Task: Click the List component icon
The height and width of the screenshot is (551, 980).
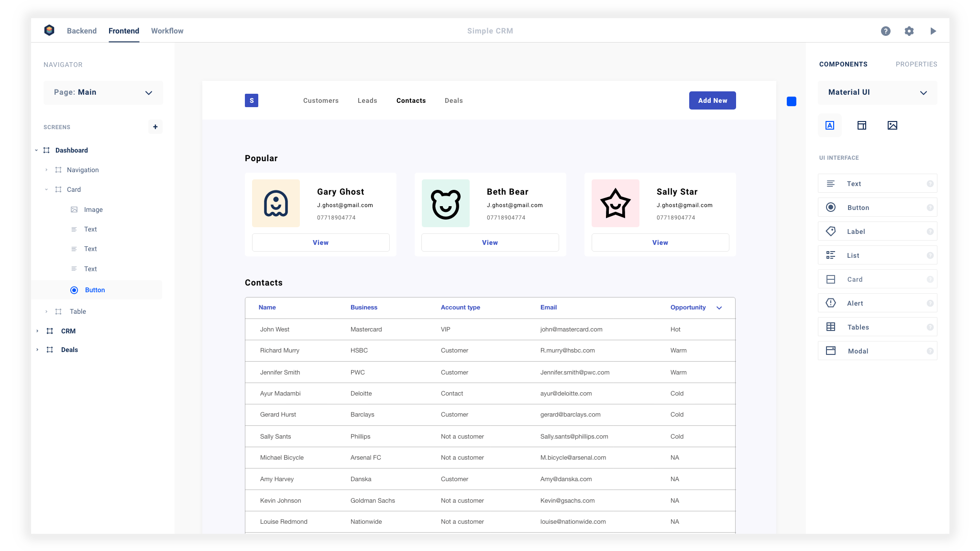Action: coord(831,255)
